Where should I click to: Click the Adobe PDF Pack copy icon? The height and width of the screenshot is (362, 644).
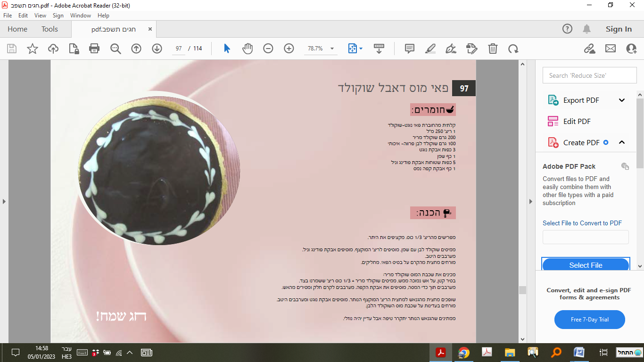[x=625, y=166]
